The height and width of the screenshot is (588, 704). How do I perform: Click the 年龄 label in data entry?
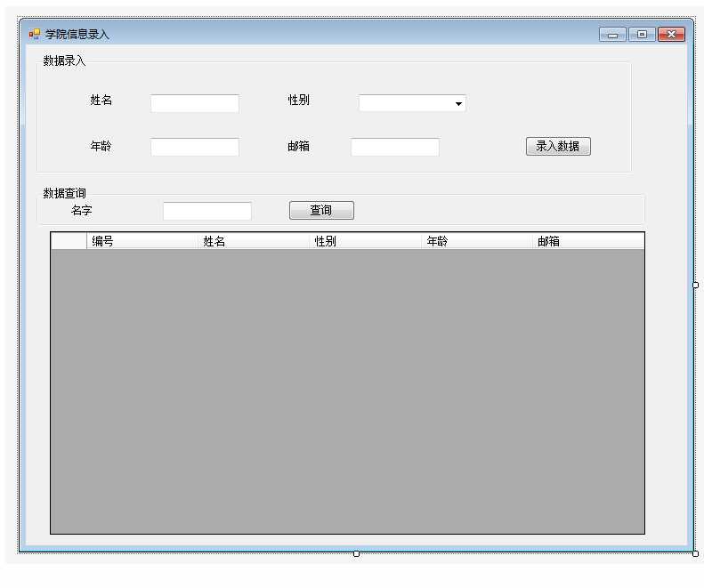[x=101, y=146]
